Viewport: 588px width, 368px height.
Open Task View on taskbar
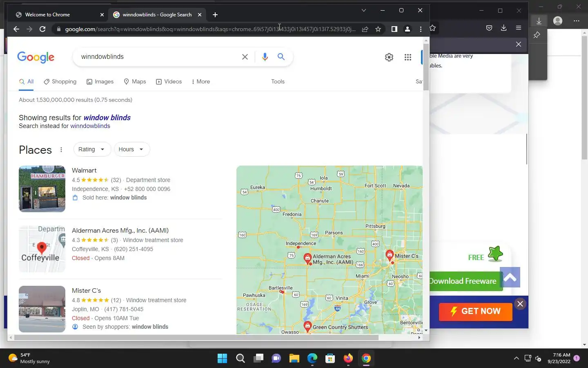[258, 359]
